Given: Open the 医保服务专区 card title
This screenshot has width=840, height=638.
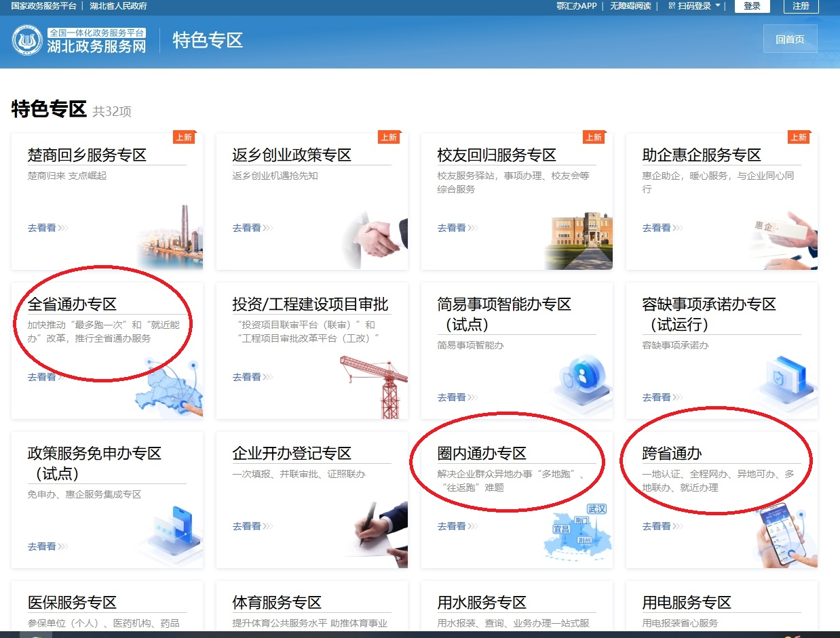Looking at the screenshot, I should [x=72, y=602].
